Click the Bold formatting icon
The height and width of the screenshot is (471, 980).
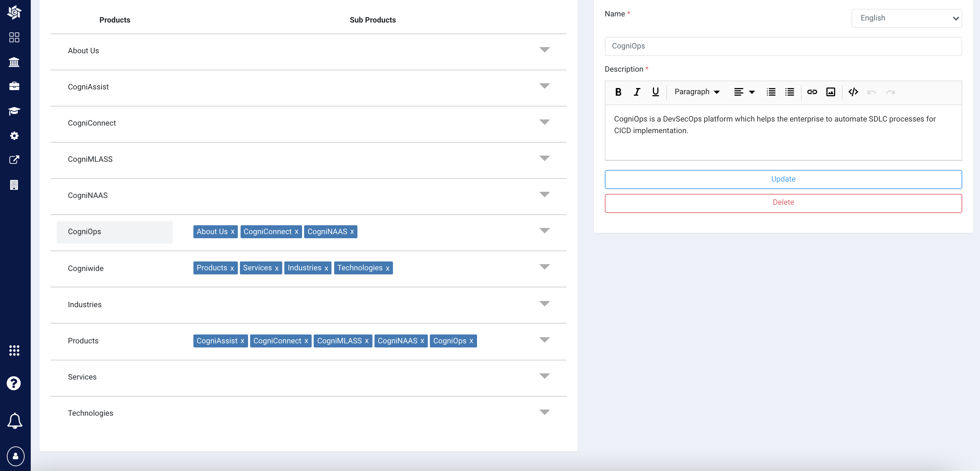point(618,92)
